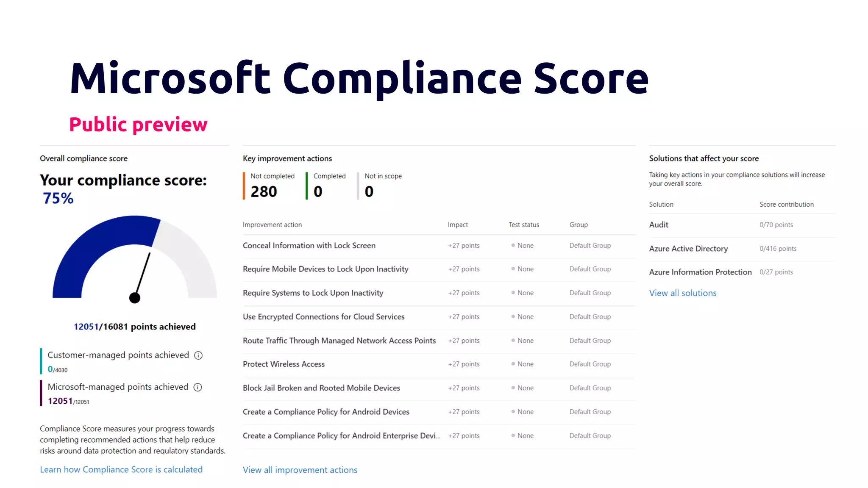Viewport: 868px width, 488px height.
Task: Click the 12051/12051 Microsoft-managed points value
Action: click(68, 401)
